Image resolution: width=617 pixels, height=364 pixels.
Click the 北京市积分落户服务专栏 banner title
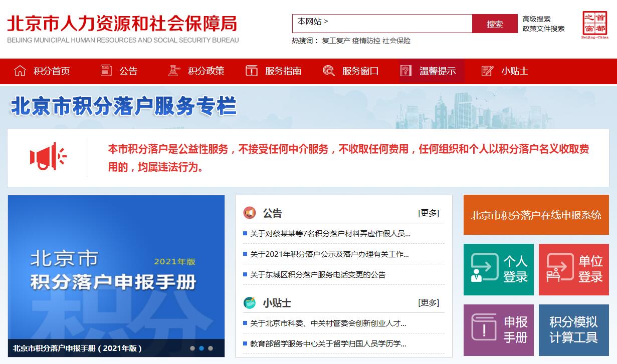tap(123, 107)
